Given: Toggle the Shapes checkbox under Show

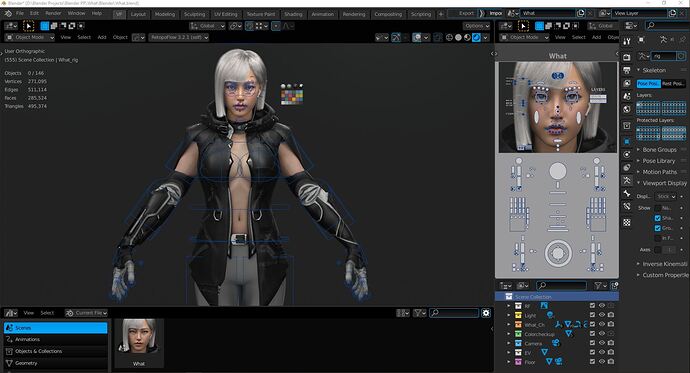Looking at the screenshot, I should click(657, 218).
